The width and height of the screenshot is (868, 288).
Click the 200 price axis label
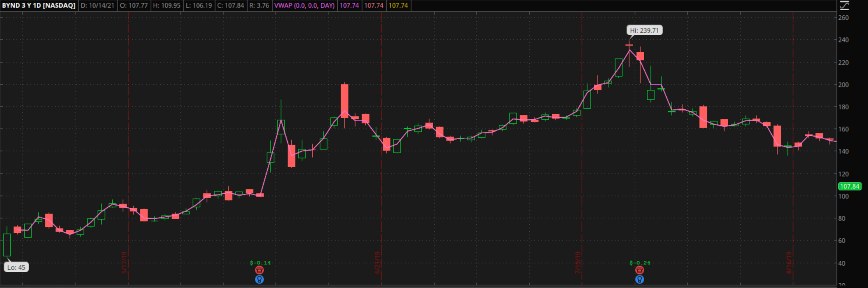(843, 85)
